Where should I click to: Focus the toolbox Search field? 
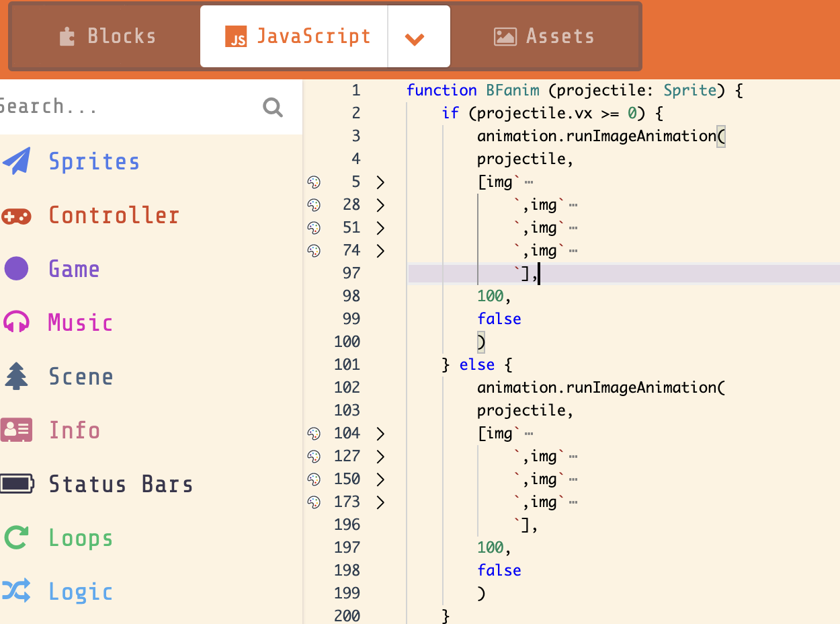pos(128,107)
